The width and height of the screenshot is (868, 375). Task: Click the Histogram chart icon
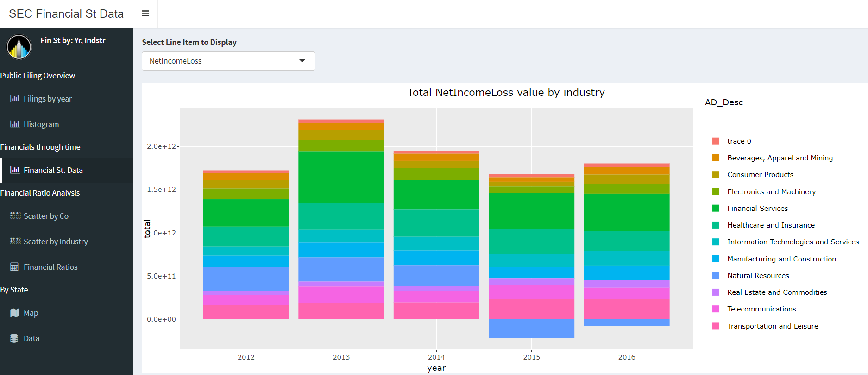(x=15, y=124)
